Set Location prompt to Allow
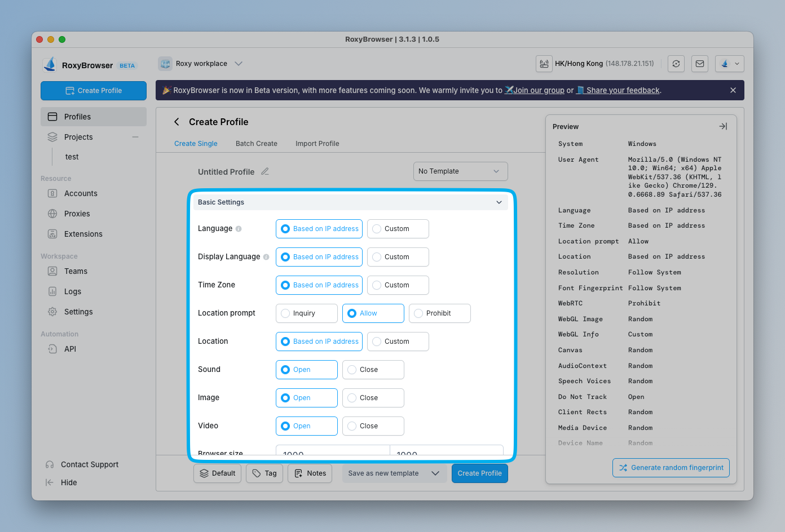Screen dimensions: 785x532 pos(373,313)
